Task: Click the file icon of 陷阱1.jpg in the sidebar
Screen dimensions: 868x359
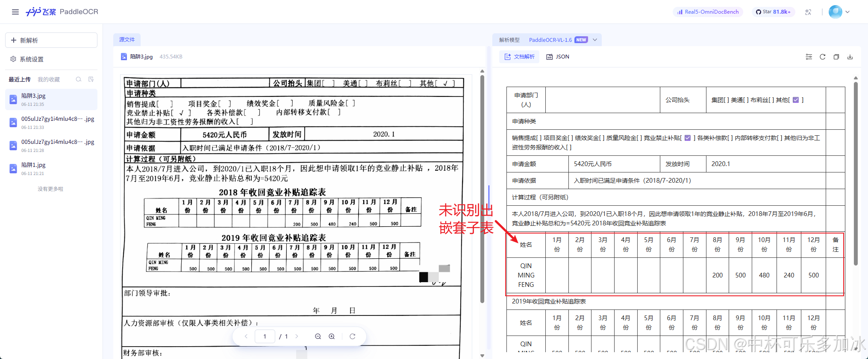Action: point(13,169)
